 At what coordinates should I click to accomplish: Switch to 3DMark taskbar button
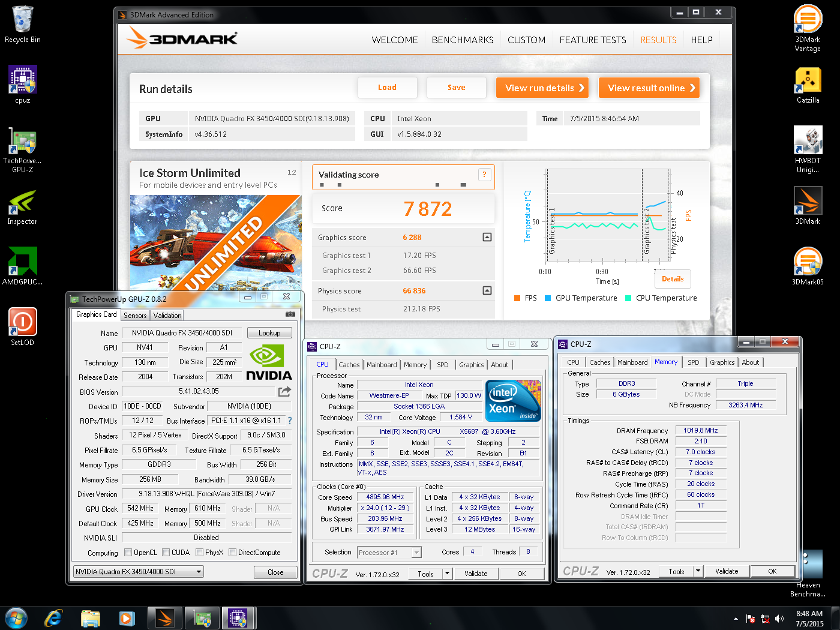click(x=164, y=618)
